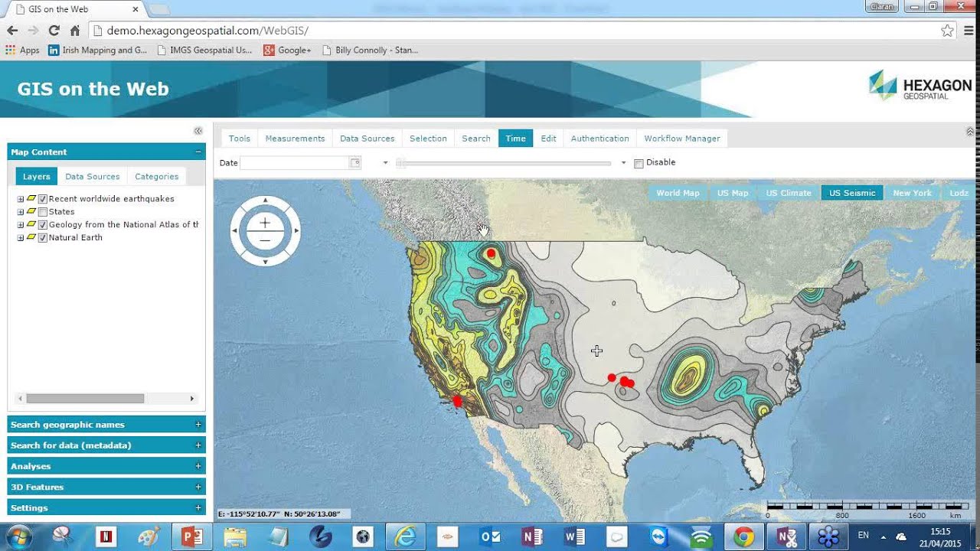Expand Recent worldwide earthquakes tree node
This screenshot has height=551, width=980.
(21, 199)
